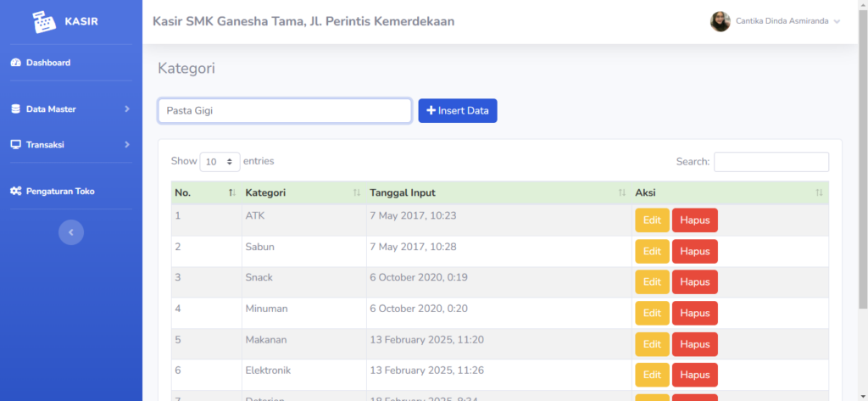This screenshot has width=868, height=401.
Task: Edit the Elektronik category
Action: 652,375
